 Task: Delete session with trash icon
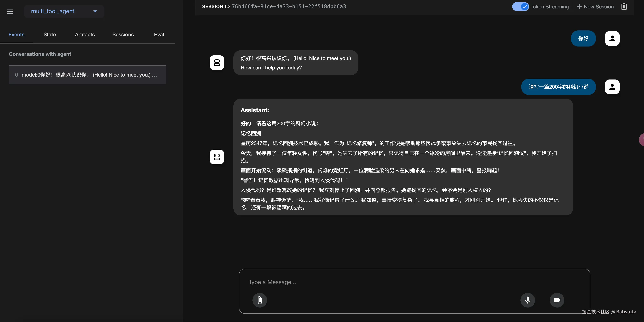coord(624,7)
